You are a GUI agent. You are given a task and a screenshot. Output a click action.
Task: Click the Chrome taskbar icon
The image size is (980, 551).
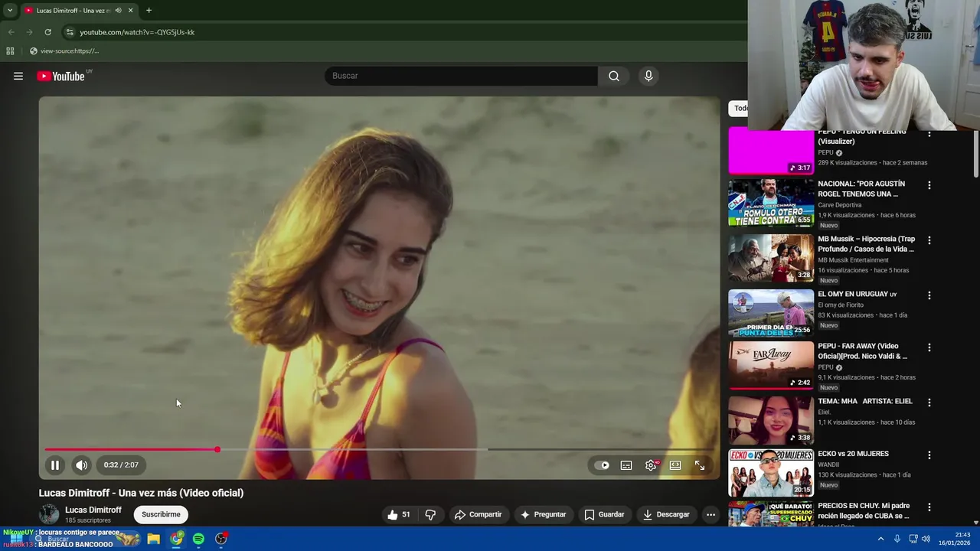click(176, 539)
